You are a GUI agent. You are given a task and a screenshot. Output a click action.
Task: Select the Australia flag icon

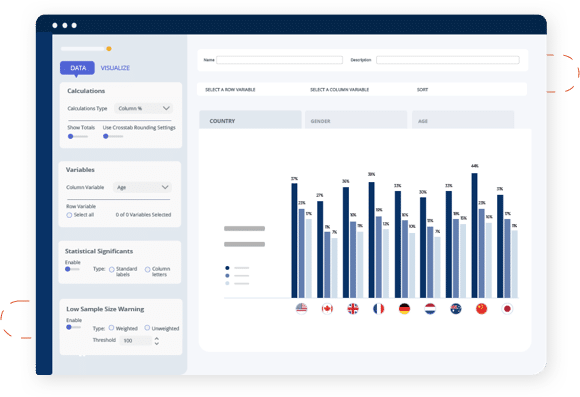click(x=456, y=308)
